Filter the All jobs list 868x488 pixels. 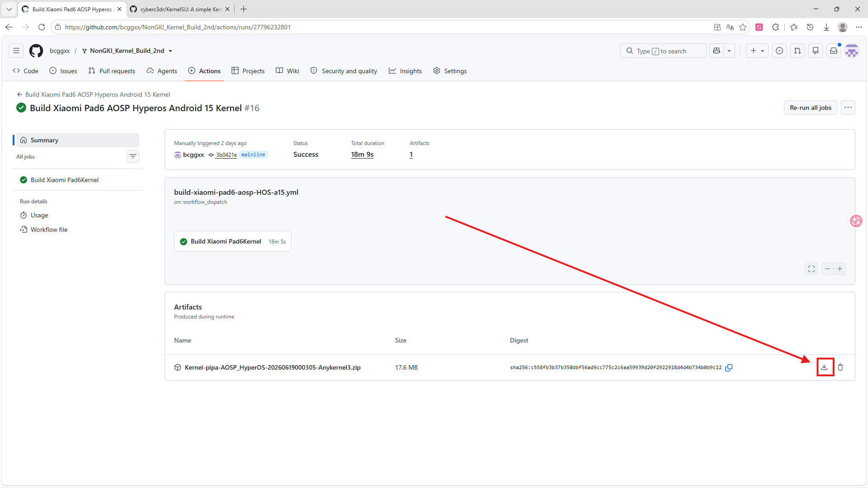[133, 157]
